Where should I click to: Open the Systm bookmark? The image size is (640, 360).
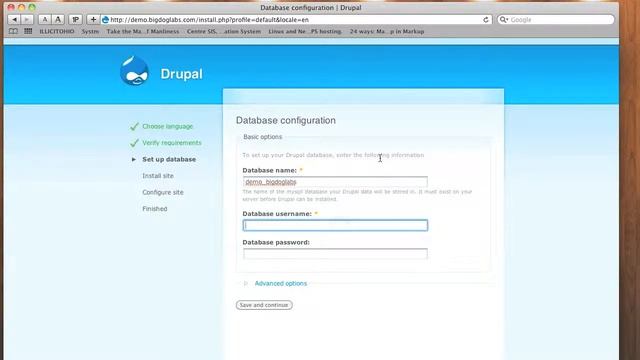(90, 31)
